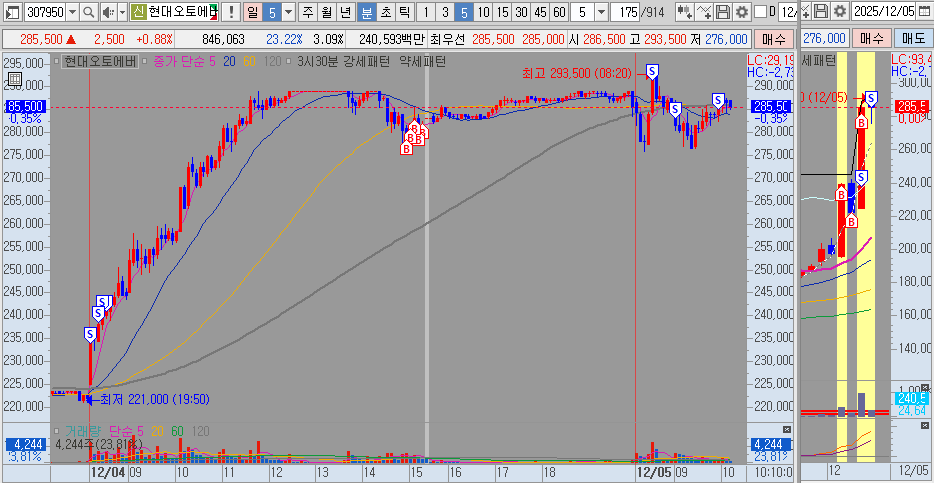Click the current price 285,500 in the quote bar
Viewport: 934px width, 483px height.
(42, 39)
